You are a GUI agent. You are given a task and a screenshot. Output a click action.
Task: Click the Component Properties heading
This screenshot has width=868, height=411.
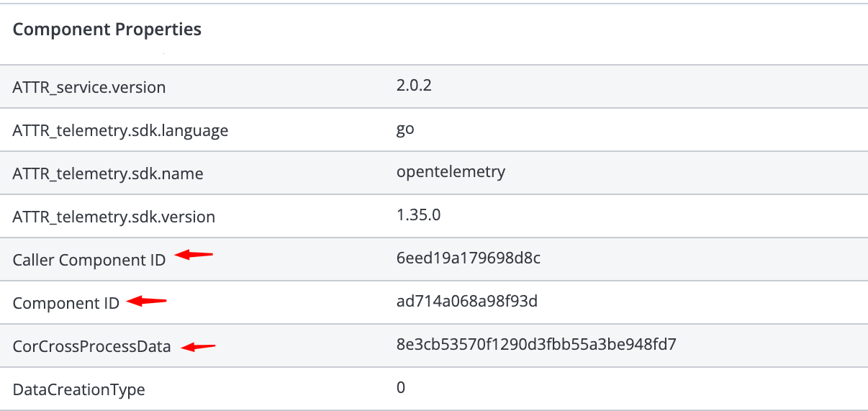click(107, 30)
